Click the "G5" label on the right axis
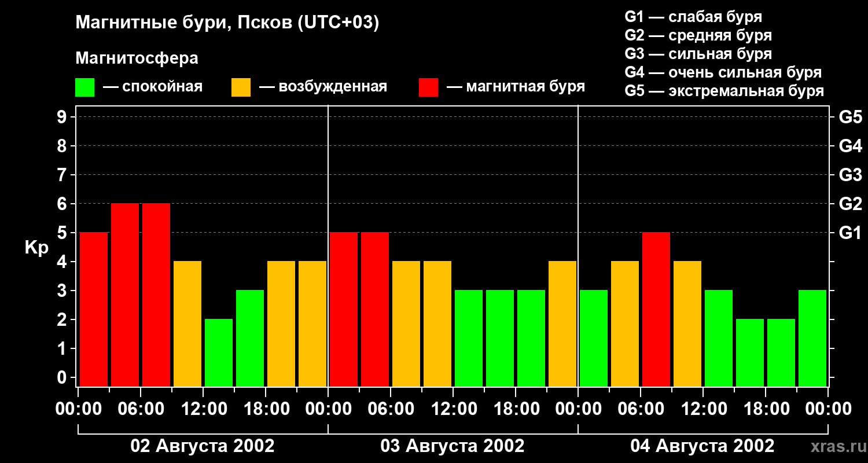Screen dimensions: 868x463 pyautogui.click(x=851, y=117)
